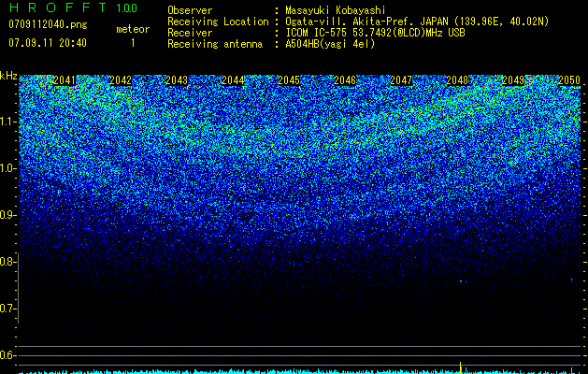Click the 1.1 frequency axis label

pos(8,122)
